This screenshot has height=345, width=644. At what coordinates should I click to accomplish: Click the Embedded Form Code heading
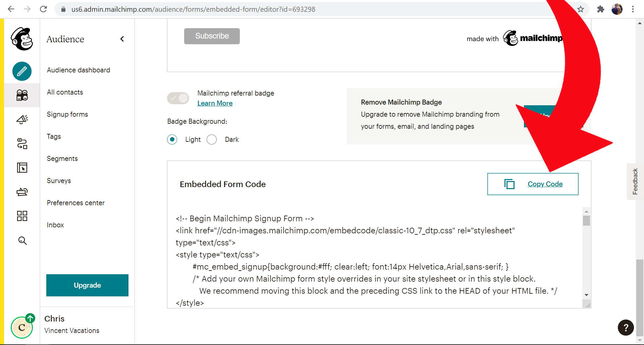(x=223, y=184)
